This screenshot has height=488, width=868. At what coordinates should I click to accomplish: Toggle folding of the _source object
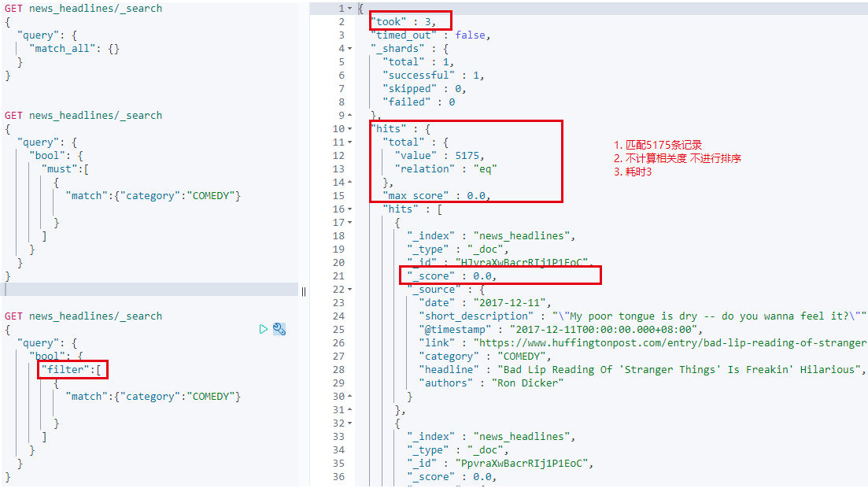tap(348, 289)
